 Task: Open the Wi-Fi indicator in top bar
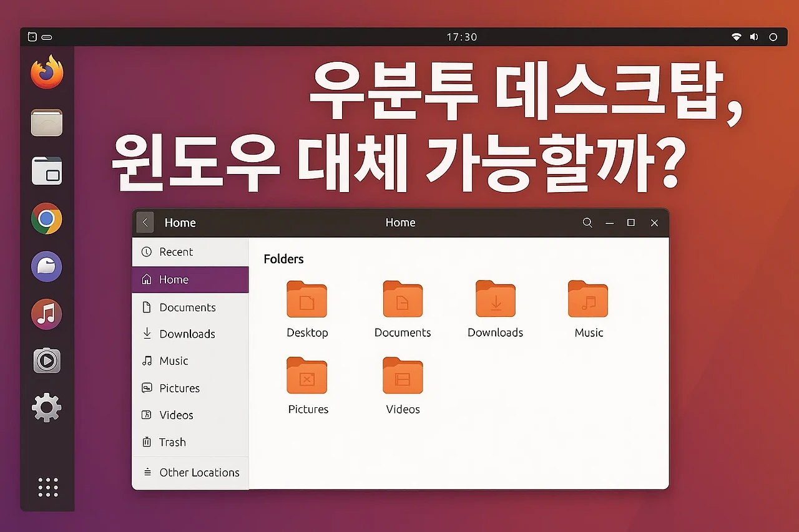pyautogui.click(x=737, y=37)
